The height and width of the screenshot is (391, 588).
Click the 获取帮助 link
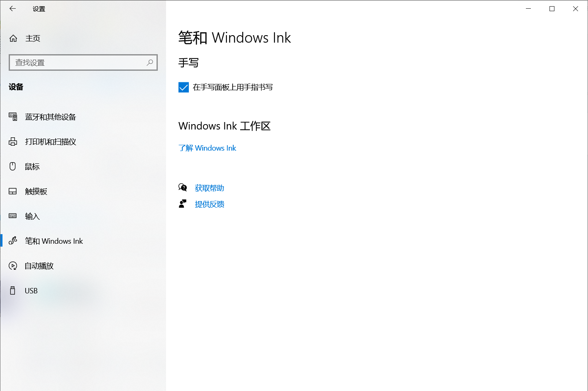point(210,188)
